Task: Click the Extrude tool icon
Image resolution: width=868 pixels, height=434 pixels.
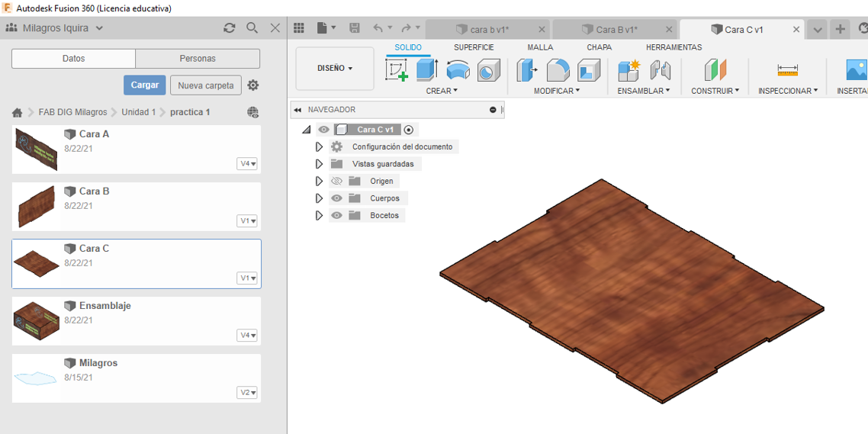Action: point(426,70)
